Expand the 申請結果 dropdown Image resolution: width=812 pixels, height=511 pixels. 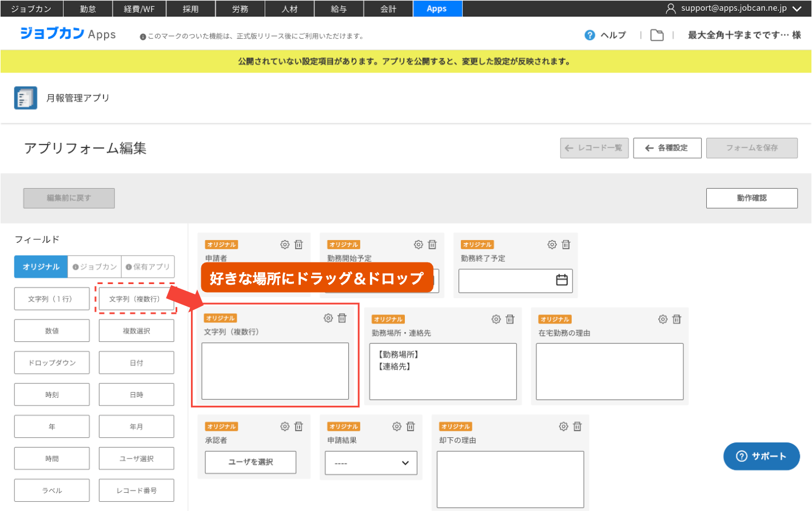point(371,463)
